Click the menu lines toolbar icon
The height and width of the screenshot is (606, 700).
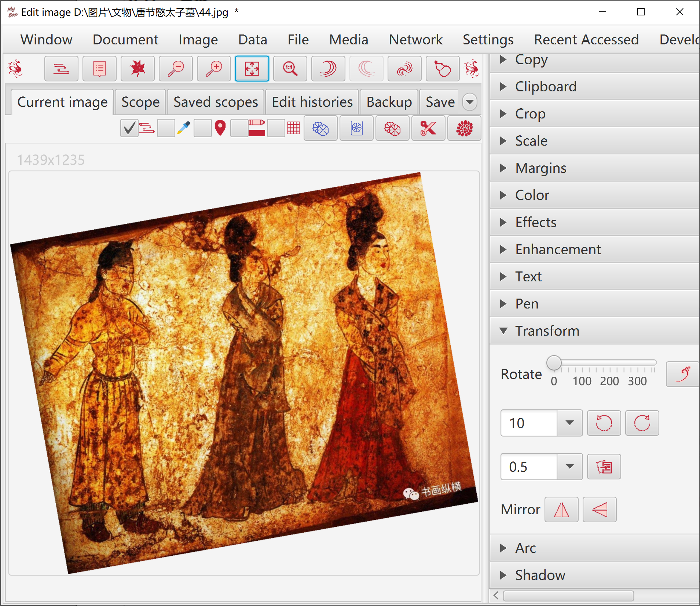[61, 69]
